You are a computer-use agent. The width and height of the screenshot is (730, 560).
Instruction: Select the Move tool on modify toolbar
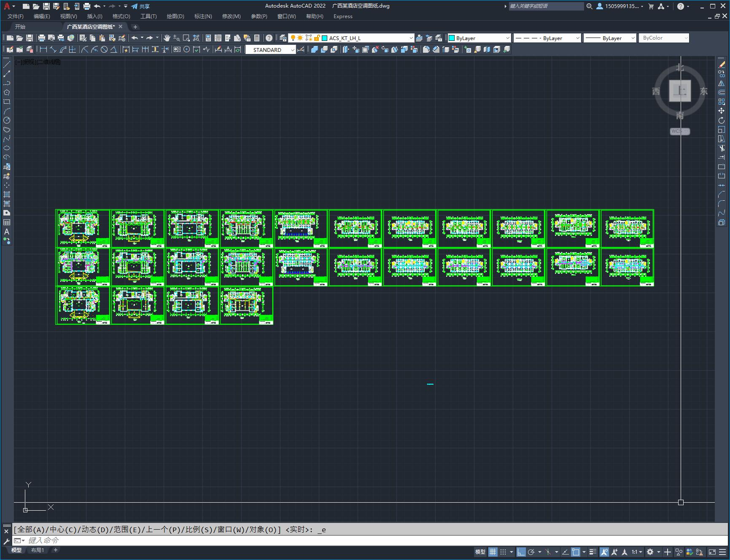coord(722,111)
